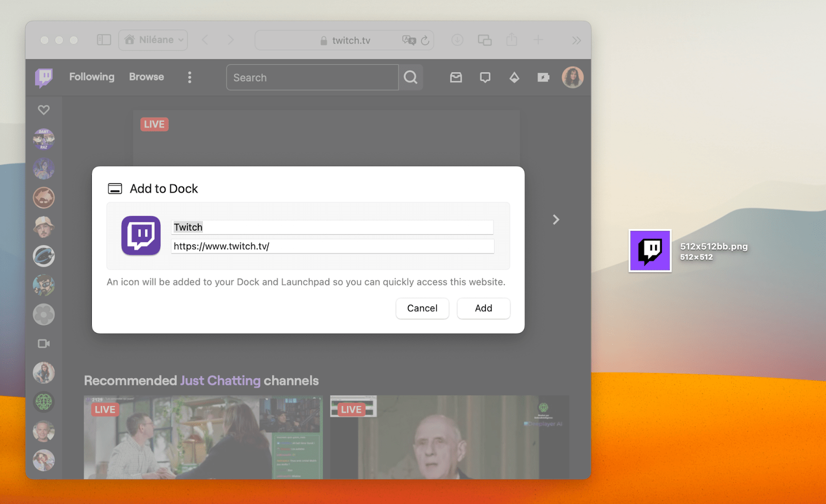Go forward in Safari history
This screenshot has width=826, height=504.
230,40
